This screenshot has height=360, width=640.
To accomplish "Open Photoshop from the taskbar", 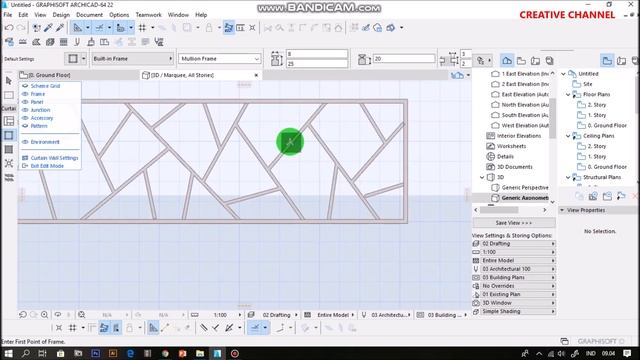I will pyautogui.click(x=96, y=353).
